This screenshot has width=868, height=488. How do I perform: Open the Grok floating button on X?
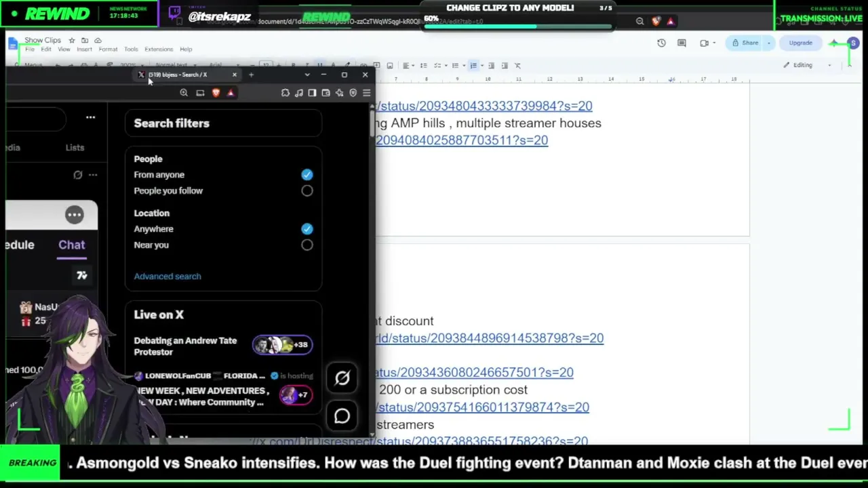point(342,378)
